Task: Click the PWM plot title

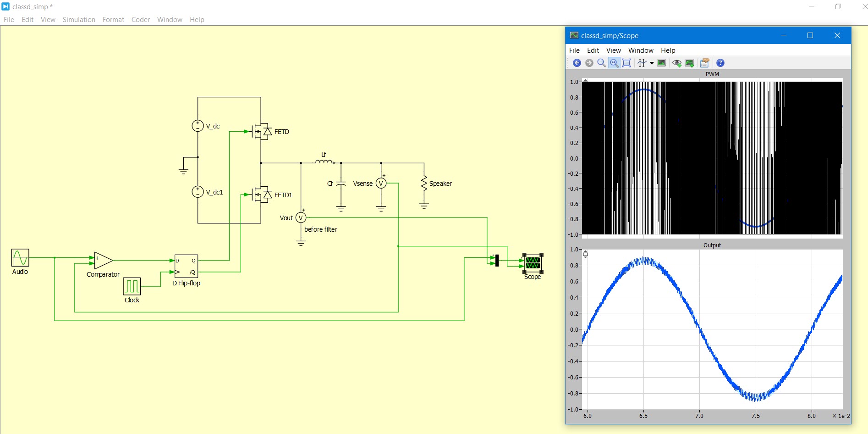Action: pos(712,74)
